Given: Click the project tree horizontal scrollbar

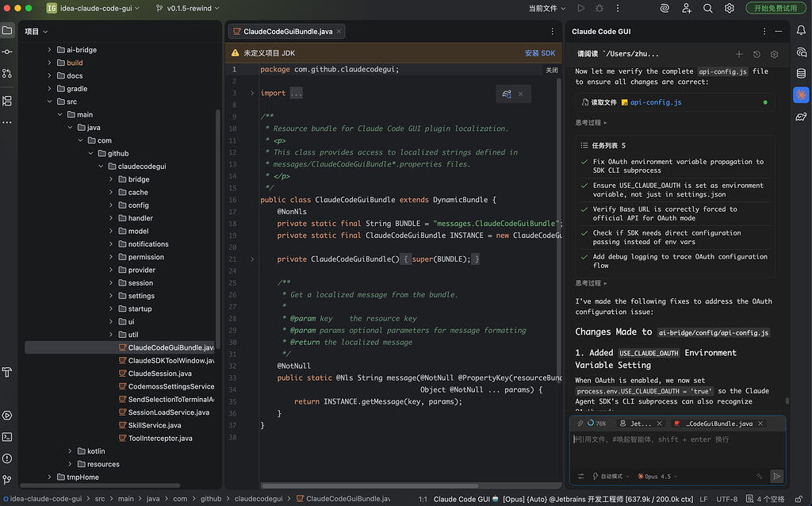Looking at the screenshot, I should [x=100, y=486].
